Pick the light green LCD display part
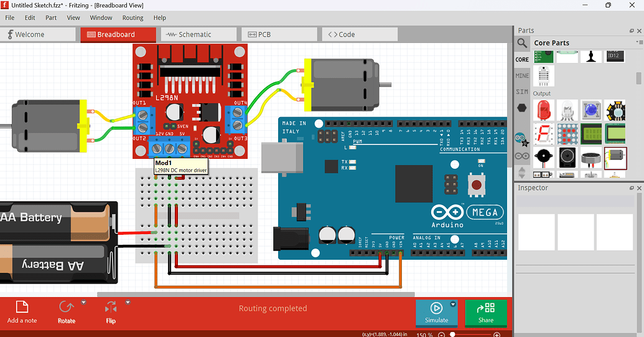The height and width of the screenshot is (337, 644). point(615,134)
